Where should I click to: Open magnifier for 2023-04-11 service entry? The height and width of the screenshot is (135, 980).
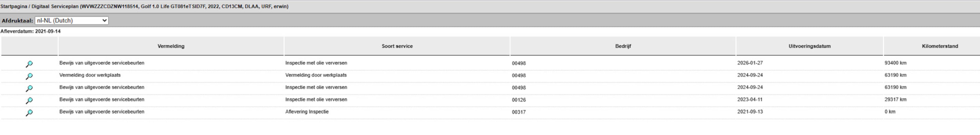(x=29, y=101)
